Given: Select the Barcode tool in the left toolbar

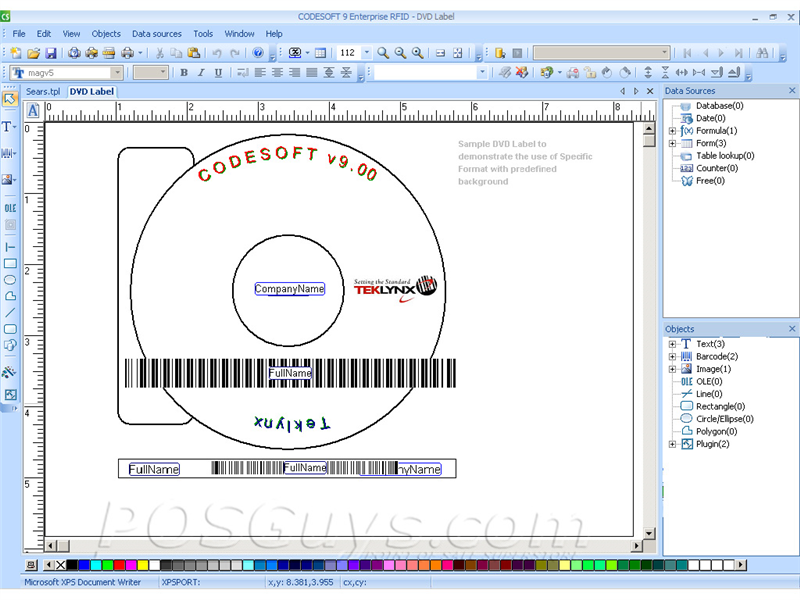Looking at the screenshot, I should 9,153.
